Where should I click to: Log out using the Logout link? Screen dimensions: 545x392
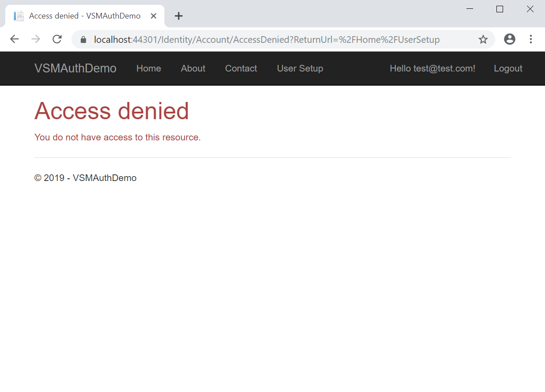[x=508, y=68]
